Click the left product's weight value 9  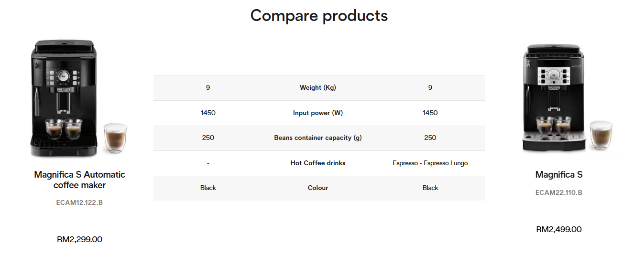[x=208, y=88]
